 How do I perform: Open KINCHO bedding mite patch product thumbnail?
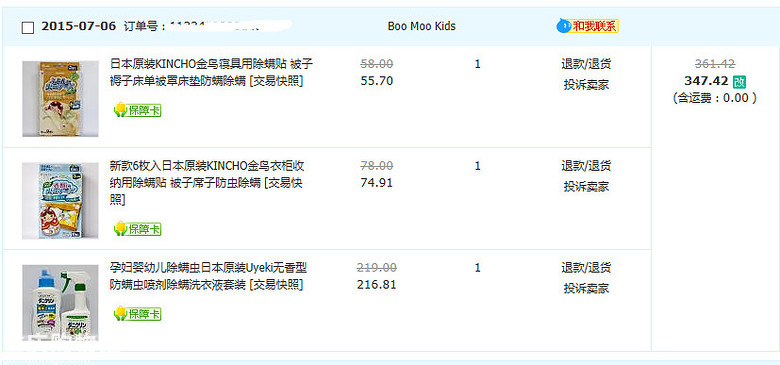[60, 98]
